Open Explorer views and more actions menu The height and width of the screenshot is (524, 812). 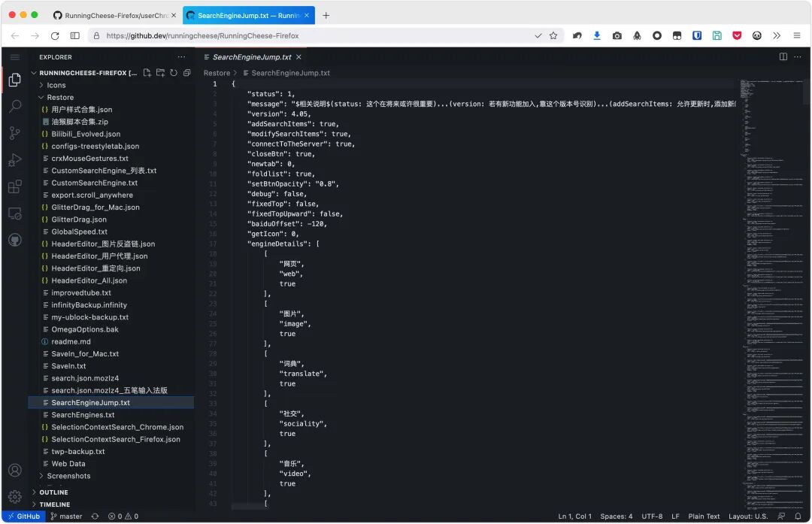(x=181, y=57)
